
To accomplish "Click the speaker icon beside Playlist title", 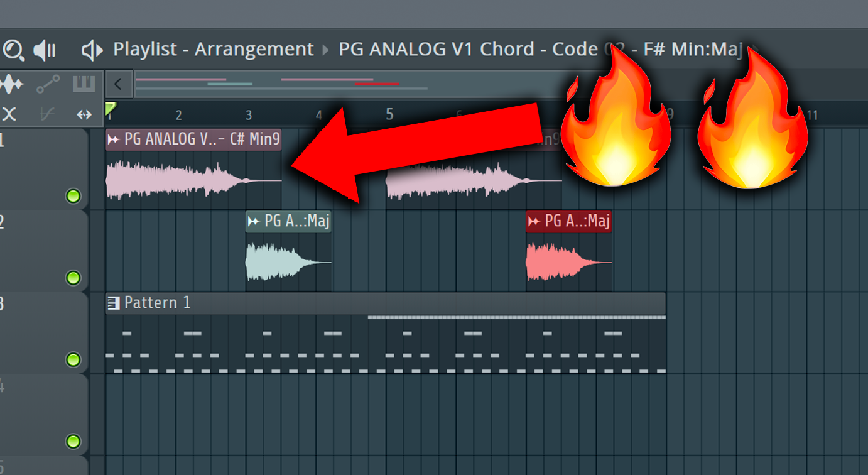I will tap(92, 50).
